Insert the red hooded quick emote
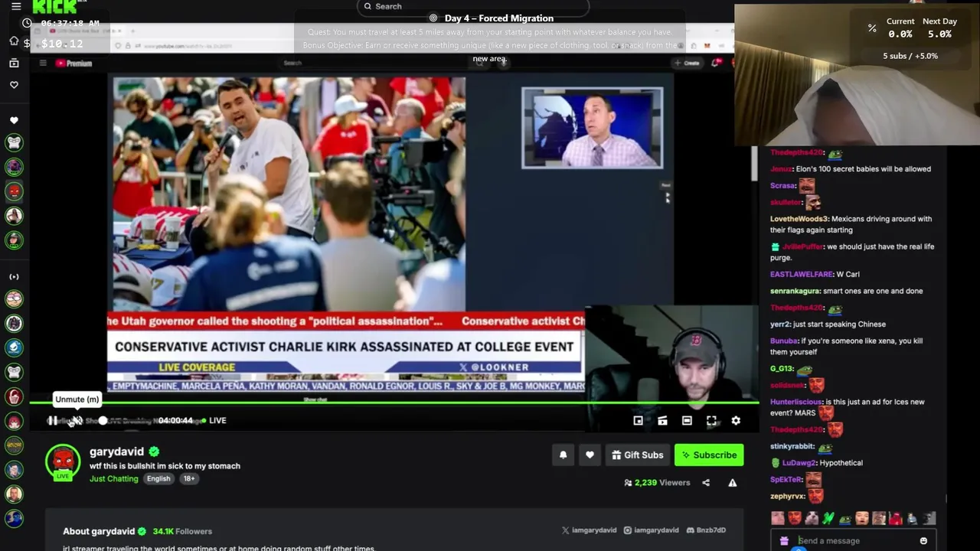The width and height of the screenshot is (980, 551). (x=896, y=518)
